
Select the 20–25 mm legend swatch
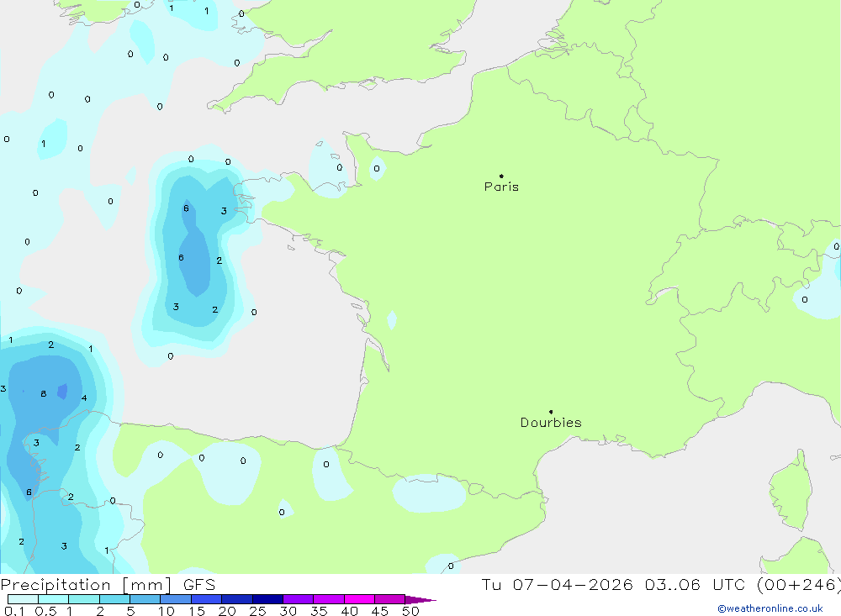pyautogui.click(x=236, y=599)
